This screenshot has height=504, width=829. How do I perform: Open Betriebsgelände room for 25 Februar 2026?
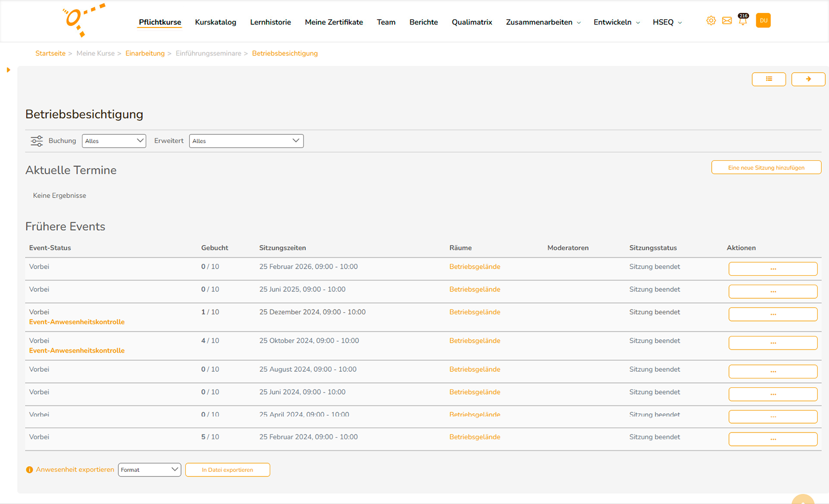475,267
